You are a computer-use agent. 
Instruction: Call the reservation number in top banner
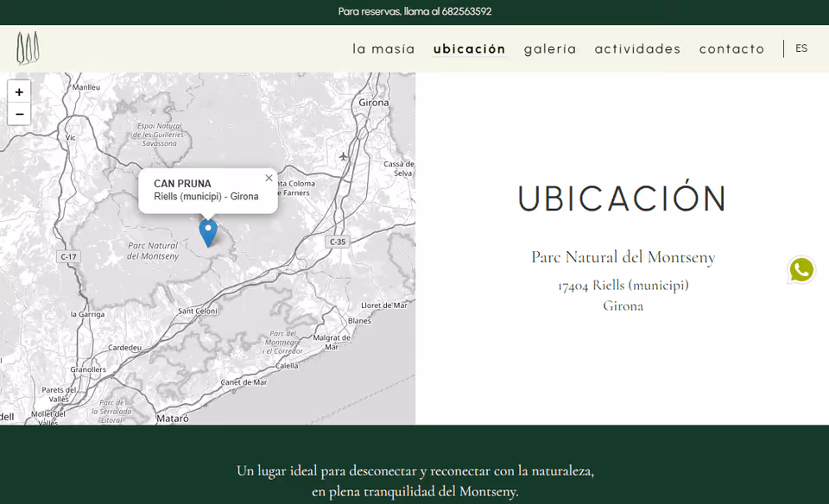point(466,11)
